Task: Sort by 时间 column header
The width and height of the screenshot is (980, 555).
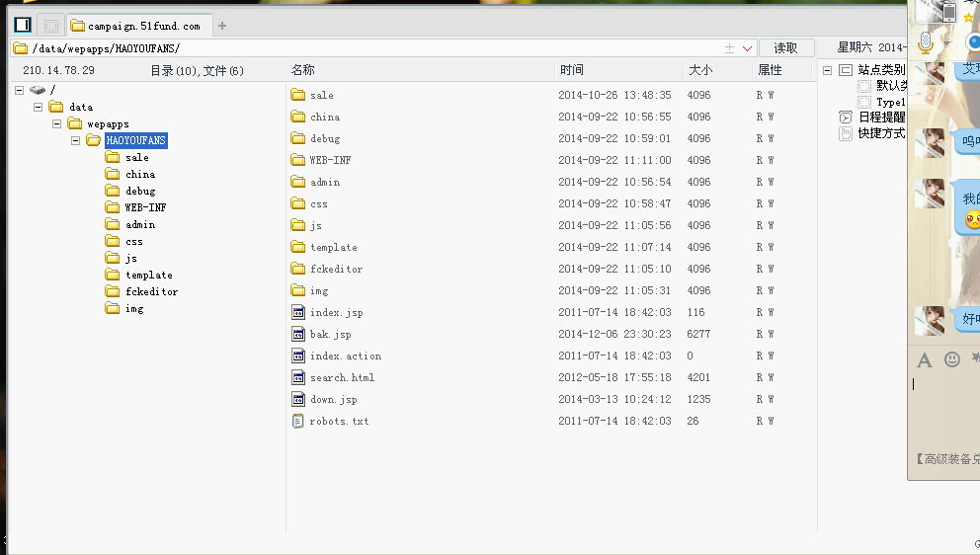Action: pos(572,70)
